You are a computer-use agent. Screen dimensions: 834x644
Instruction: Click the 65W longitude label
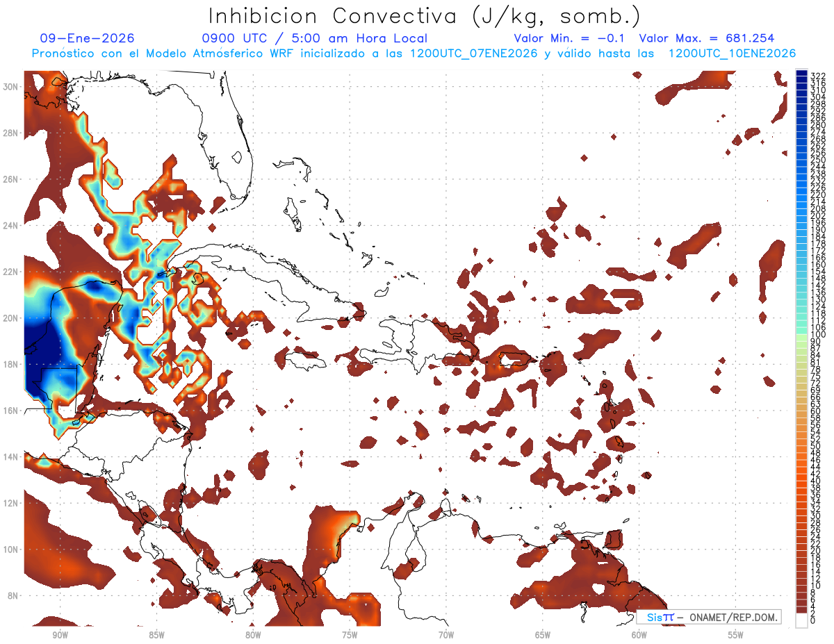pos(543,635)
